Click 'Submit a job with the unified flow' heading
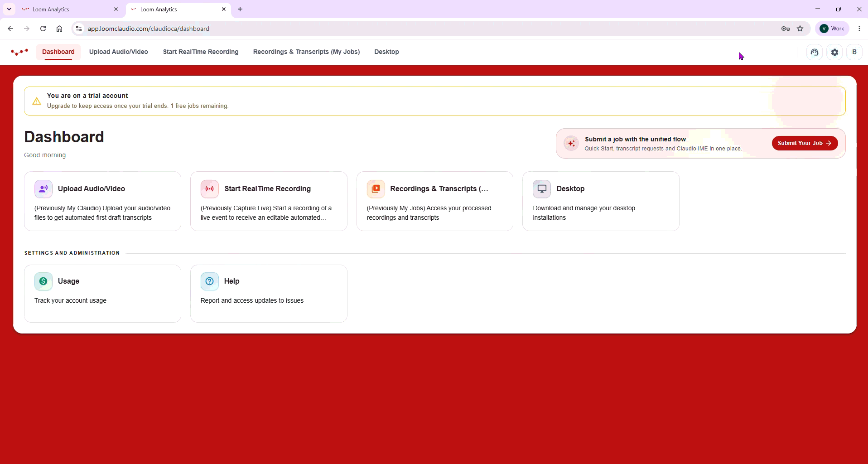Screen dimensions: 868x464 [636, 139]
